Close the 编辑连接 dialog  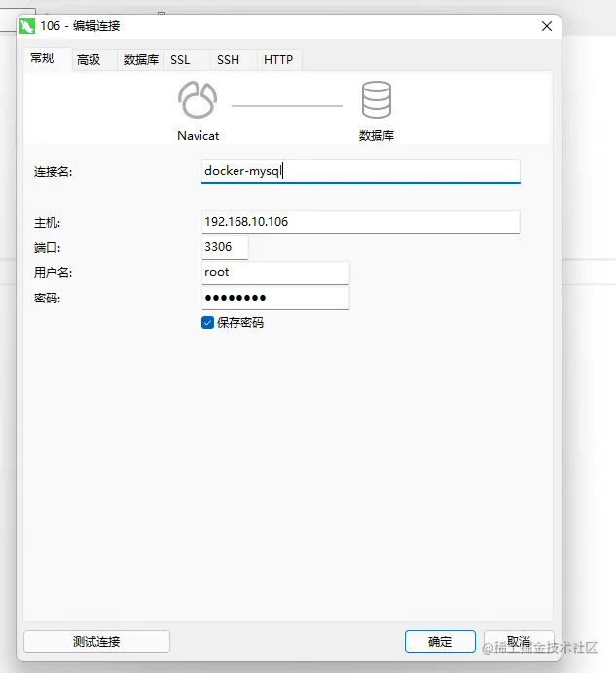[547, 26]
